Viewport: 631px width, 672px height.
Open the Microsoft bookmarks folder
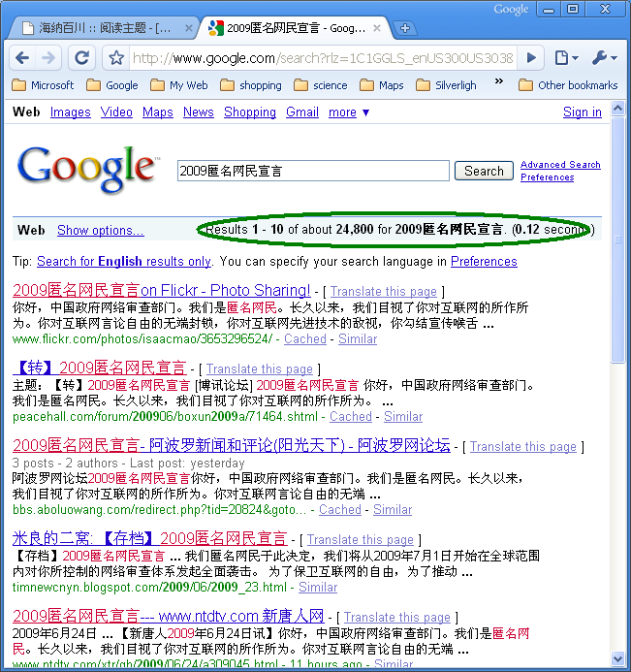click(x=43, y=85)
